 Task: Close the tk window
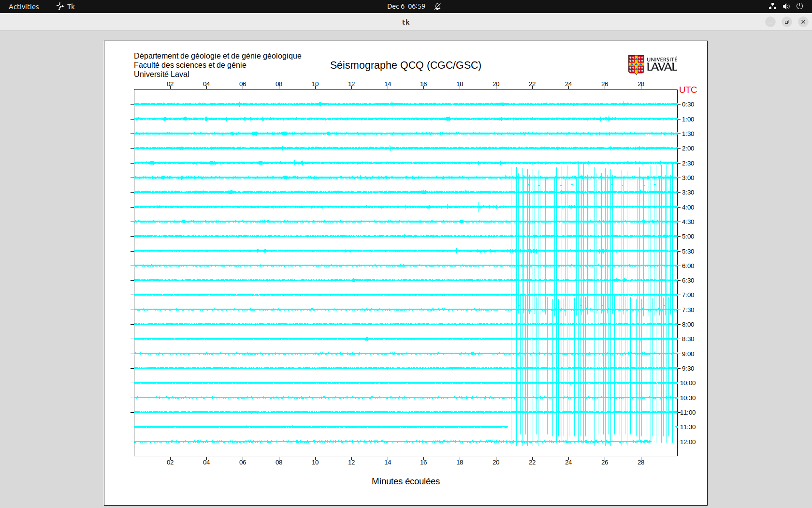(x=803, y=22)
